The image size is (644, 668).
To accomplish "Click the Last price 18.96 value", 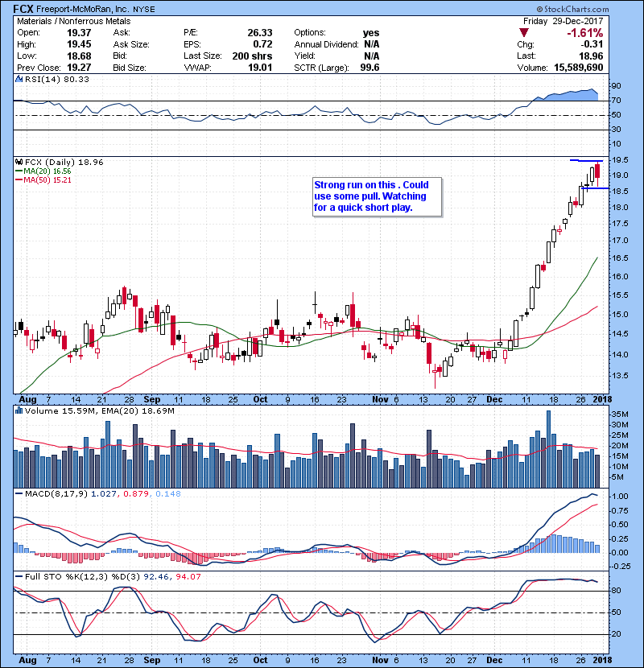I will (591, 56).
